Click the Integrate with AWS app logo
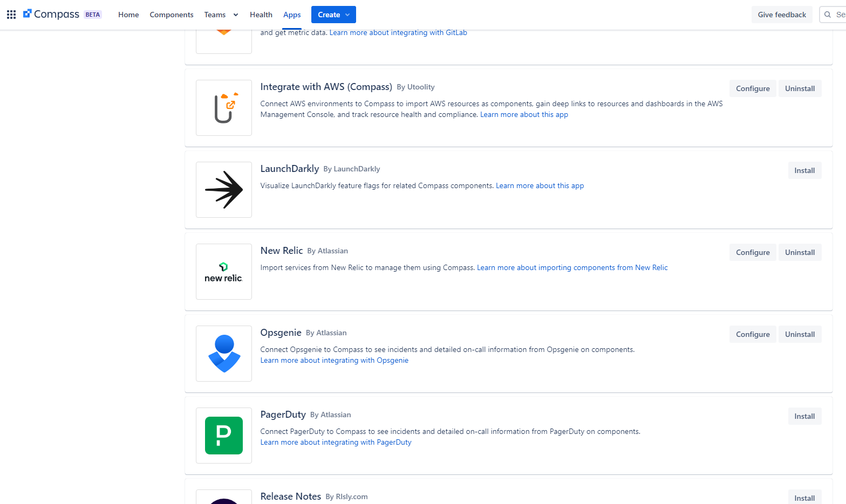The image size is (846, 504). pyautogui.click(x=224, y=108)
